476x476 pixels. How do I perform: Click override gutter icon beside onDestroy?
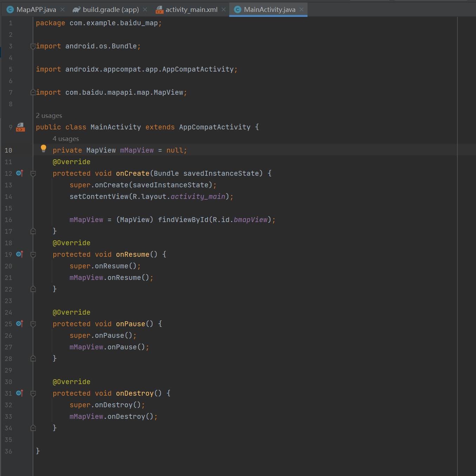click(20, 393)
